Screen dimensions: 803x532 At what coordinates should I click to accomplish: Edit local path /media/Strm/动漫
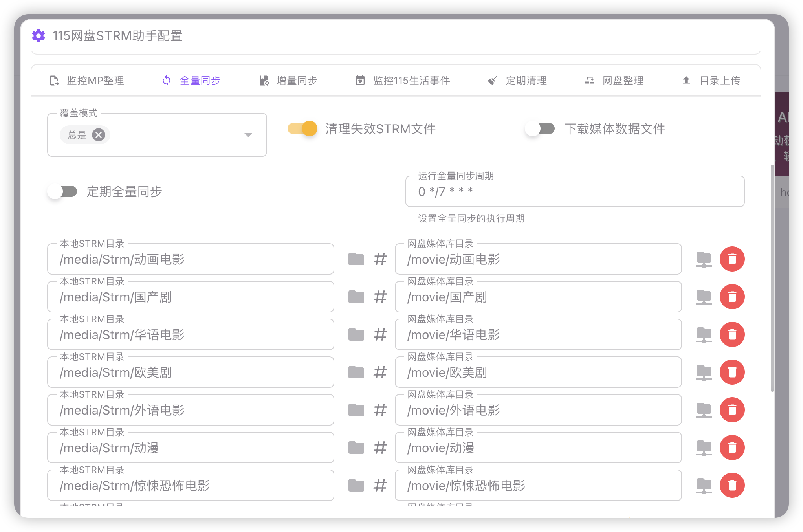tap(191, 448)
